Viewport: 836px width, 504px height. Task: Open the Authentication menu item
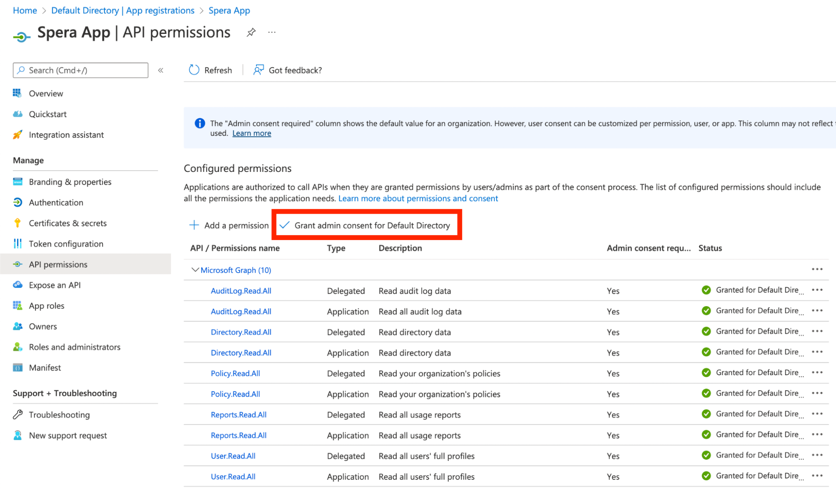pos(56,202)
